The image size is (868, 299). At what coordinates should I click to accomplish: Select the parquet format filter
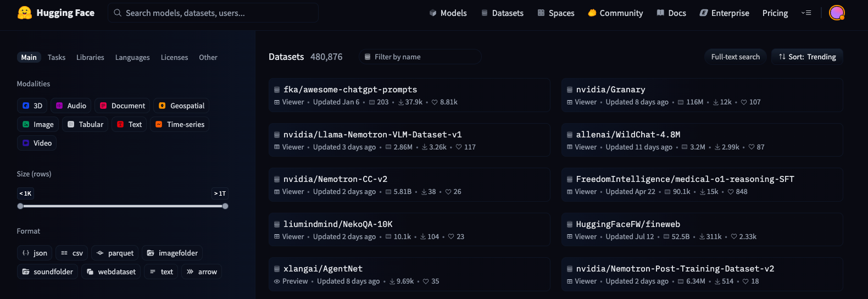tap(115, 253)
